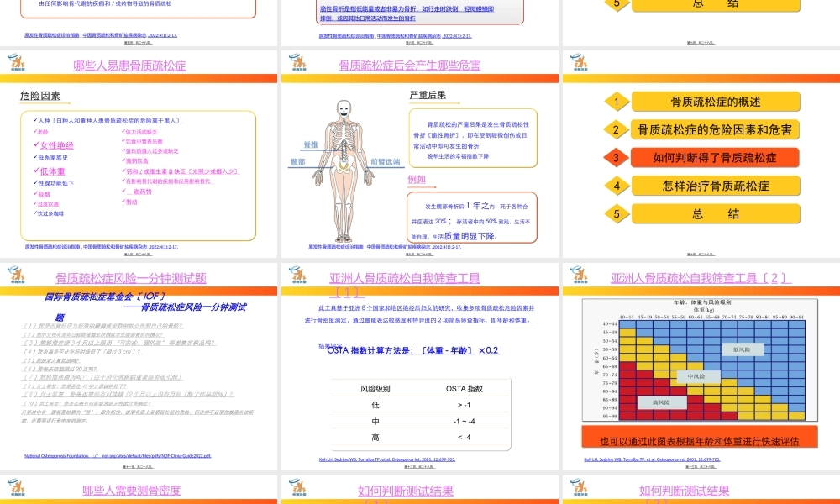The height and width of the screenshot is (504, 840).
Task: Click agenda button 5 总结
Action: click(x=714, y=213)
